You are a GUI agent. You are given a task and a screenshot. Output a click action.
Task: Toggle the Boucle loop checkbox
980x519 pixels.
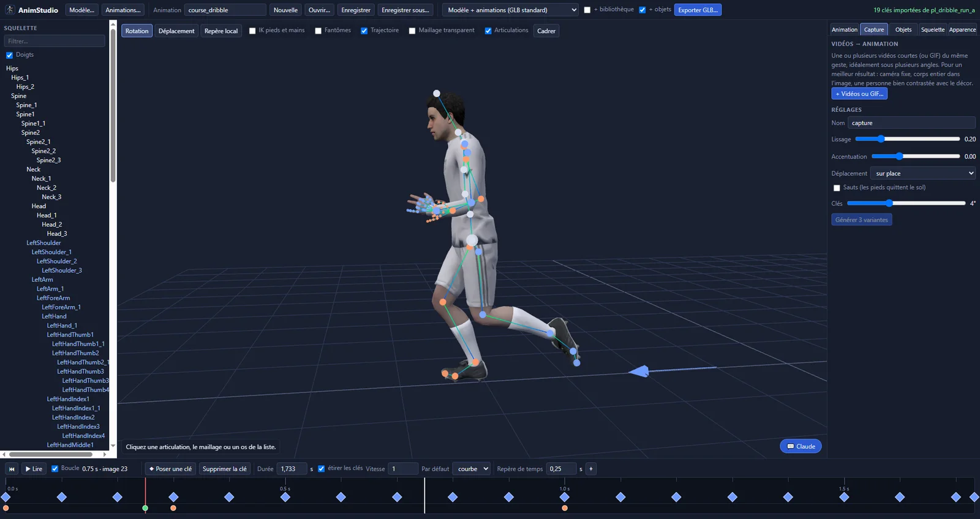pos(55,469)
